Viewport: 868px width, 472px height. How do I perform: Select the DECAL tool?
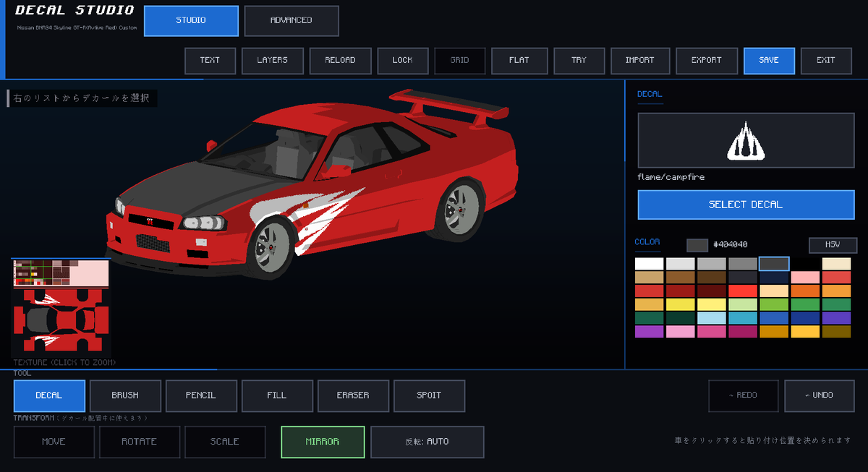coord(49,395)
